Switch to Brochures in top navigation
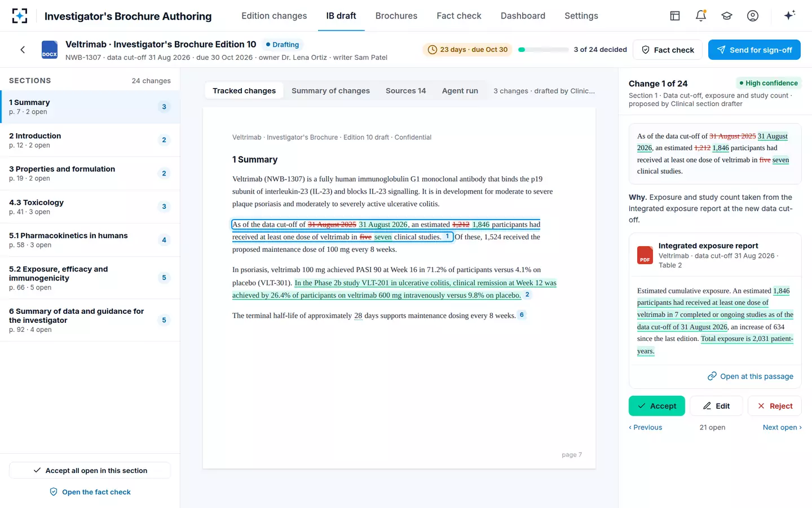The image size is (812, 508). click(396, 16)
